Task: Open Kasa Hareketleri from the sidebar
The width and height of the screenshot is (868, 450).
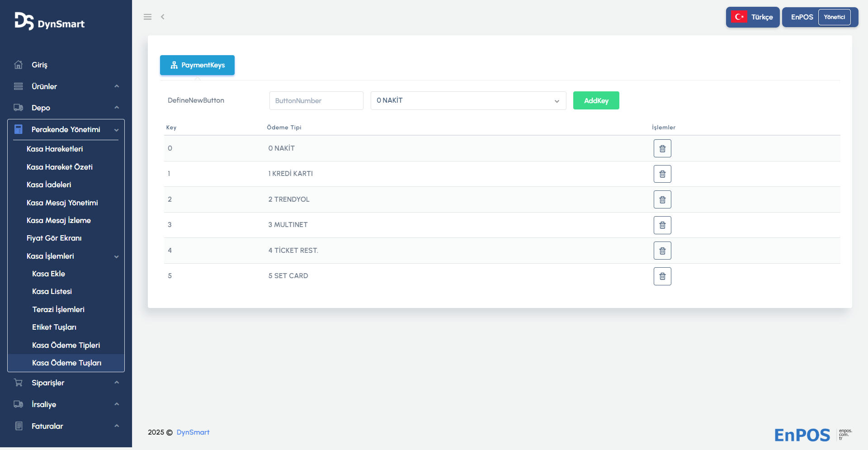Action: point(55,149)
